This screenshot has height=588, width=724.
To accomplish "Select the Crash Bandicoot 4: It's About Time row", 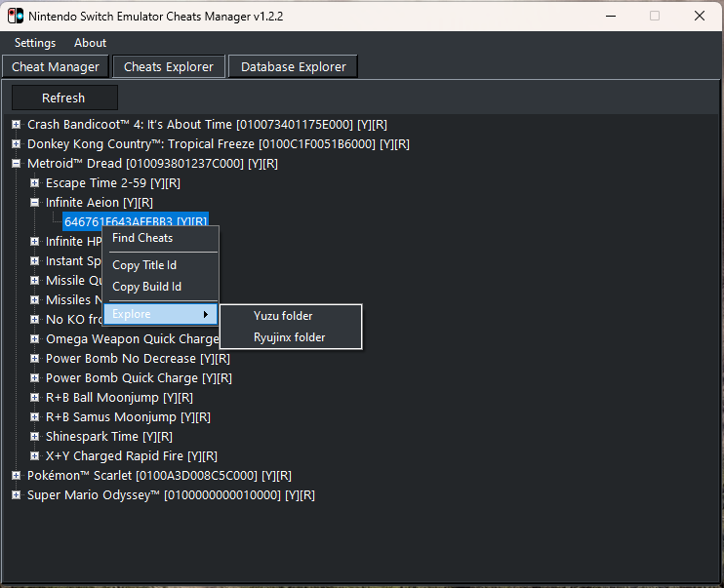I will 207,125.
